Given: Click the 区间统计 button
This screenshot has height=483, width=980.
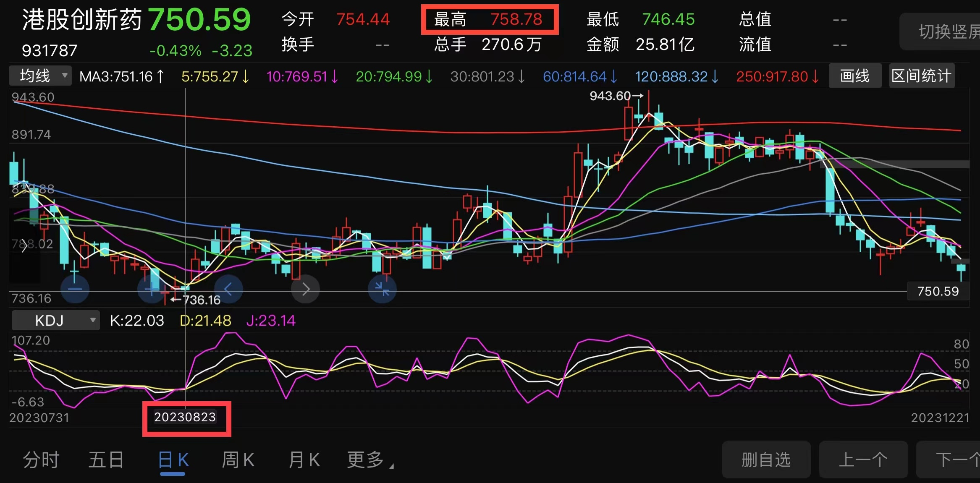Looking at the screenshot, I should click(x=922, y=76).
